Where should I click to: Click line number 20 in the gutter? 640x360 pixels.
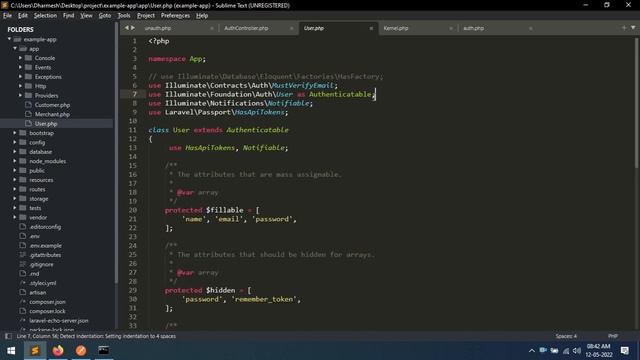point(133,210)
